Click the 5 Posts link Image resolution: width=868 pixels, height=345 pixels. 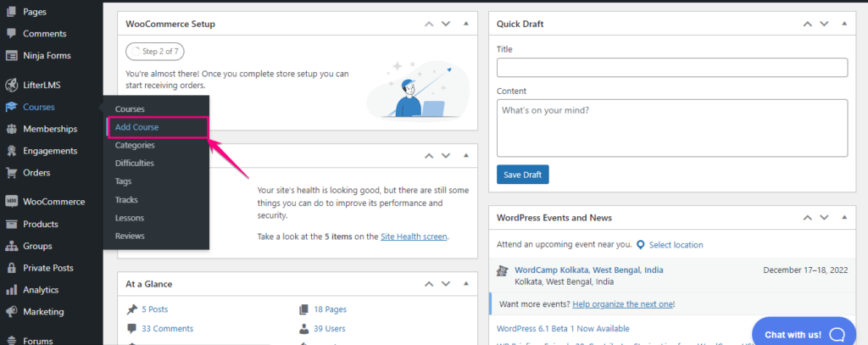coord(154,309)
